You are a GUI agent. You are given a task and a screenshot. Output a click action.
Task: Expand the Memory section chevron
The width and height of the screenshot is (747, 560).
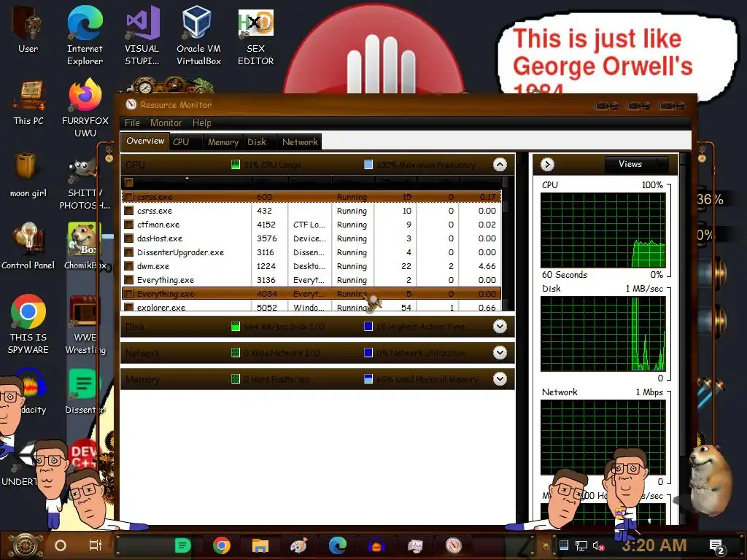pyautogui.click(x=500, y=379)
